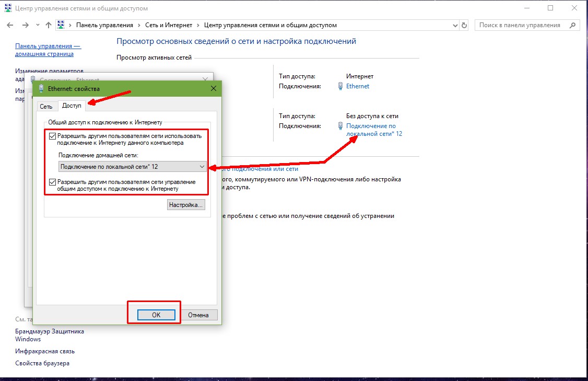Click the Control Panel icon in address bar
Viewport: 588px width, 381px height.
(61, 25)
